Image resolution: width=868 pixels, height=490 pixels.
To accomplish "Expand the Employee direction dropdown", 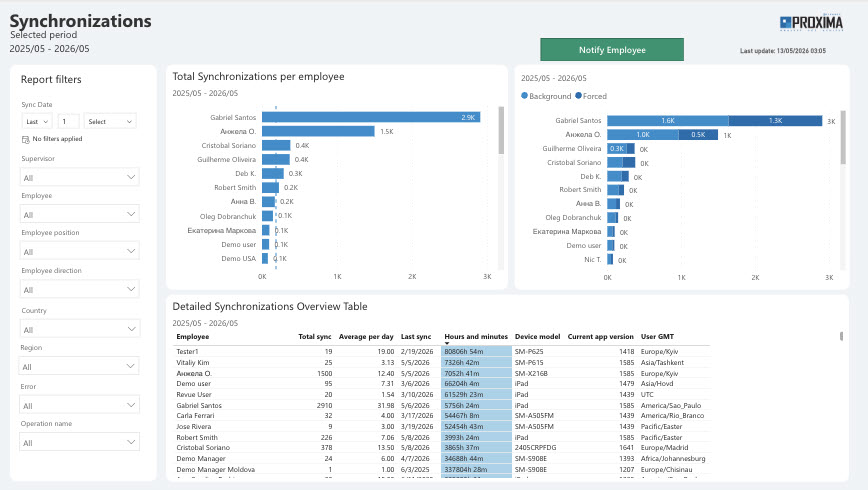I will coord(79,290).
